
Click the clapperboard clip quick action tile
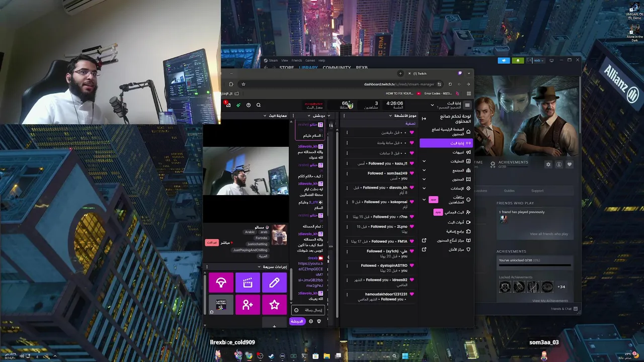(248, 283)
